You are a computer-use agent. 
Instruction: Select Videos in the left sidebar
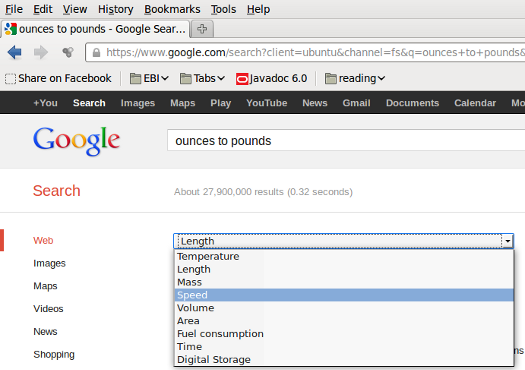(x=48, y=309)
